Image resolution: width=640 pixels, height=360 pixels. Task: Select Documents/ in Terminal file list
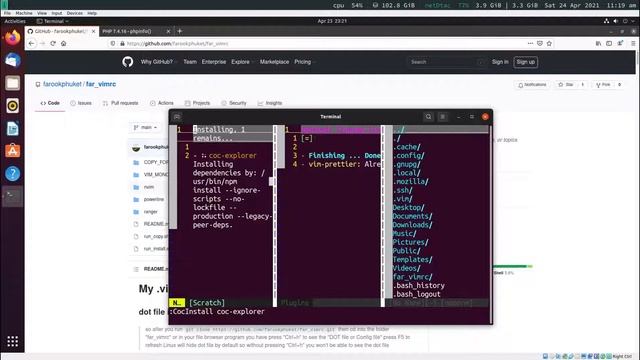[x=412, y=216]
